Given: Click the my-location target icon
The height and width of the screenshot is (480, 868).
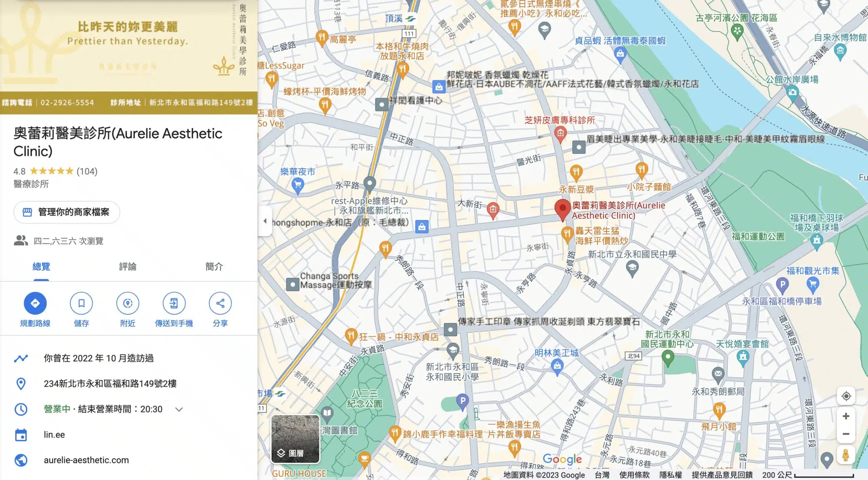Looking at the screenshot, I should tap(846, 396).
